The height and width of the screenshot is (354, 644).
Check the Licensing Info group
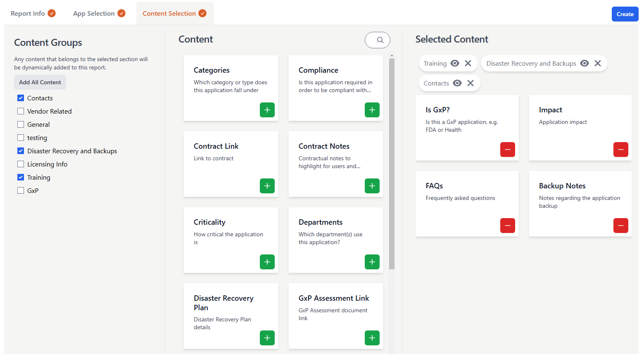pyautogui.click(x=21, y=164)
